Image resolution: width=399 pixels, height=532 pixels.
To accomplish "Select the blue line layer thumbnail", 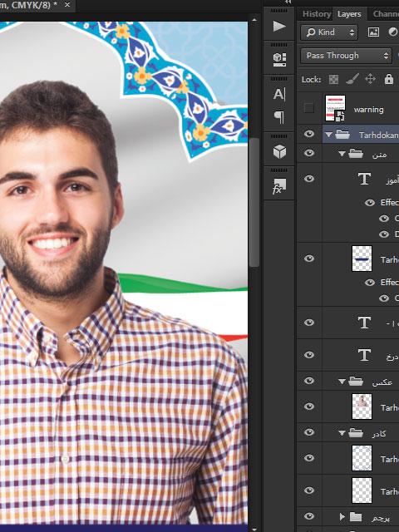I will [x=362, y=259].
